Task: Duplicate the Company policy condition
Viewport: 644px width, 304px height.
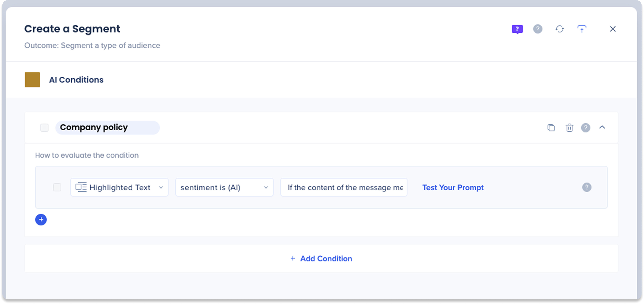Action: click(x=551, y=128)
